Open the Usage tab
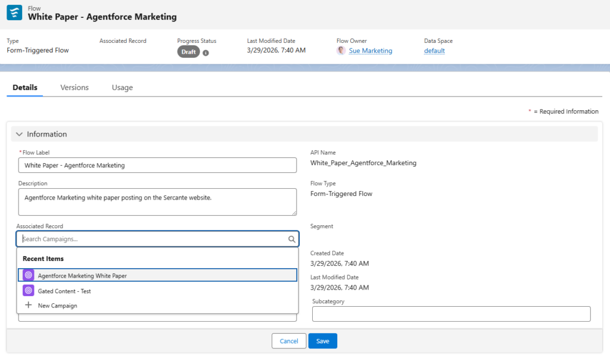The height and width of the screenshot is (364, 610). 122,87
